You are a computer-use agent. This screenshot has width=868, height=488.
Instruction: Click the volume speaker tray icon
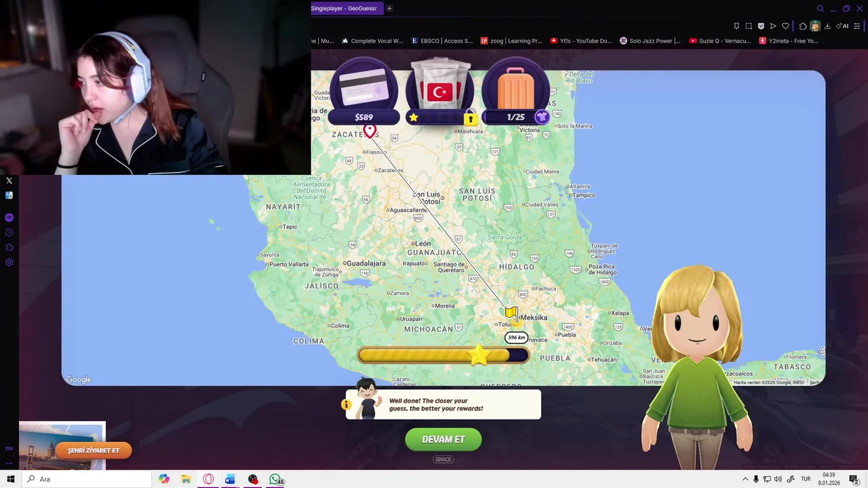pos(778,479)
